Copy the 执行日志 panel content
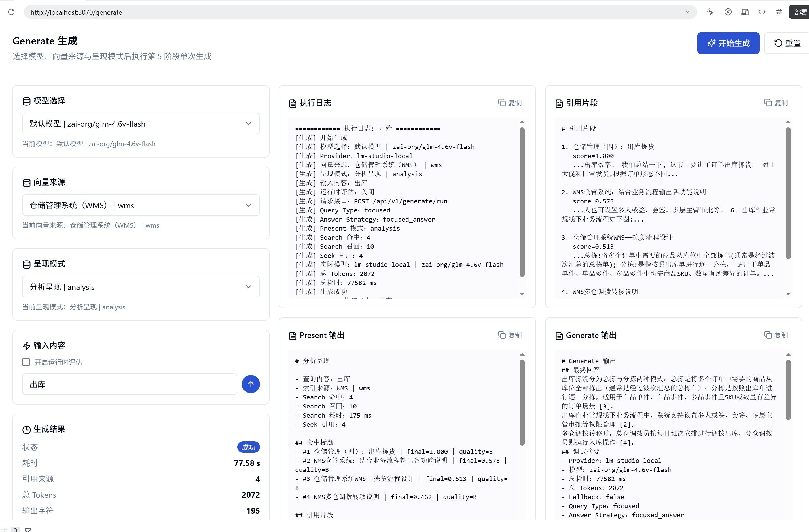809x532 pixels. [x=510, y=103]
